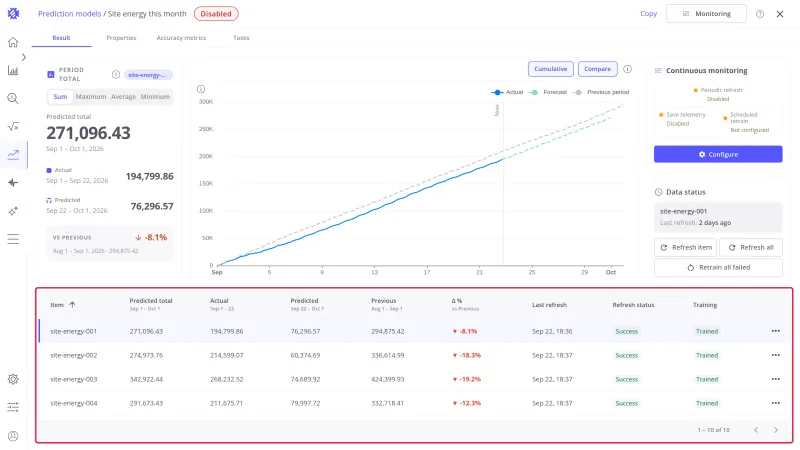Viewport: 800px width, 450px height.
Task: Click the site-energy item tag chip
Action: [148, 75]
